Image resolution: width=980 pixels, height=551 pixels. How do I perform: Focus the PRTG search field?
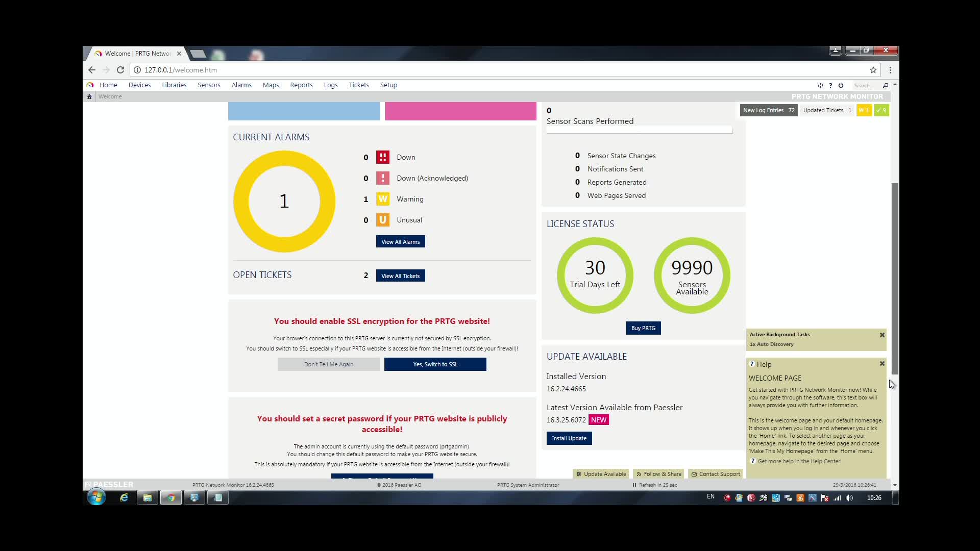[866, 86]
